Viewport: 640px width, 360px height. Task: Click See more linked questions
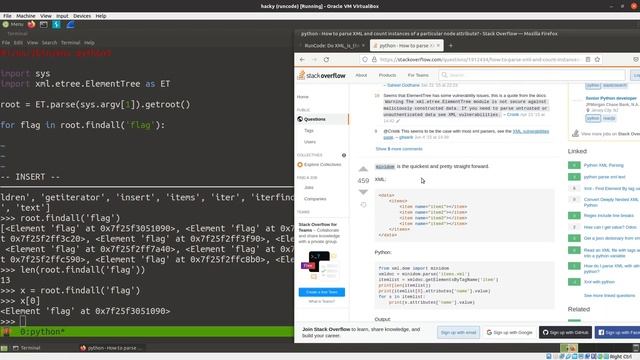click(x=609, y=296)
